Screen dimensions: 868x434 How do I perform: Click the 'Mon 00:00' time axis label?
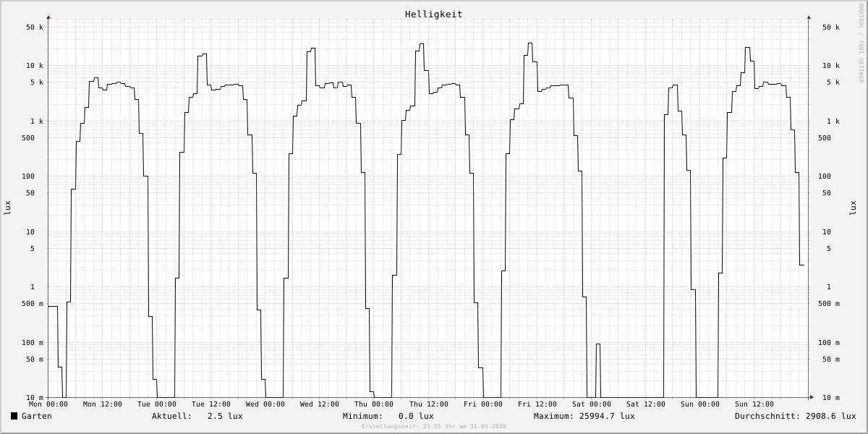click(48, 404)
